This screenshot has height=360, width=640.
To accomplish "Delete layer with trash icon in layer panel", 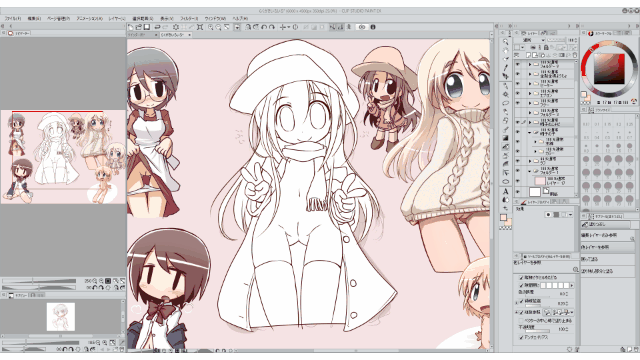I will tap(575, 55).
